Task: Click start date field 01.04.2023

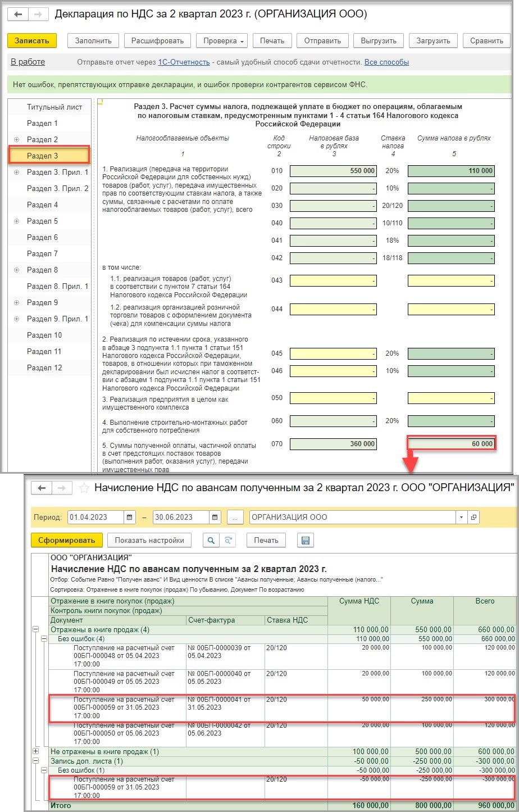Action: [96, 517]
